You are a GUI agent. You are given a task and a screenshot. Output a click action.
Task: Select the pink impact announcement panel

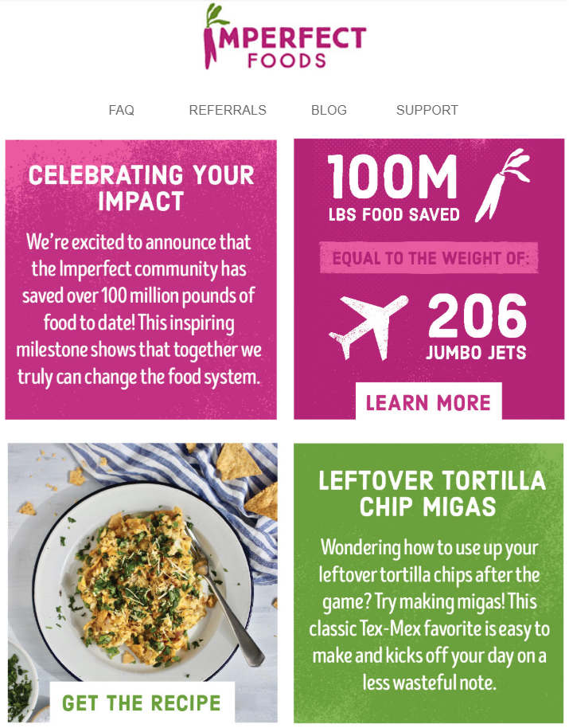coord(141,279)
